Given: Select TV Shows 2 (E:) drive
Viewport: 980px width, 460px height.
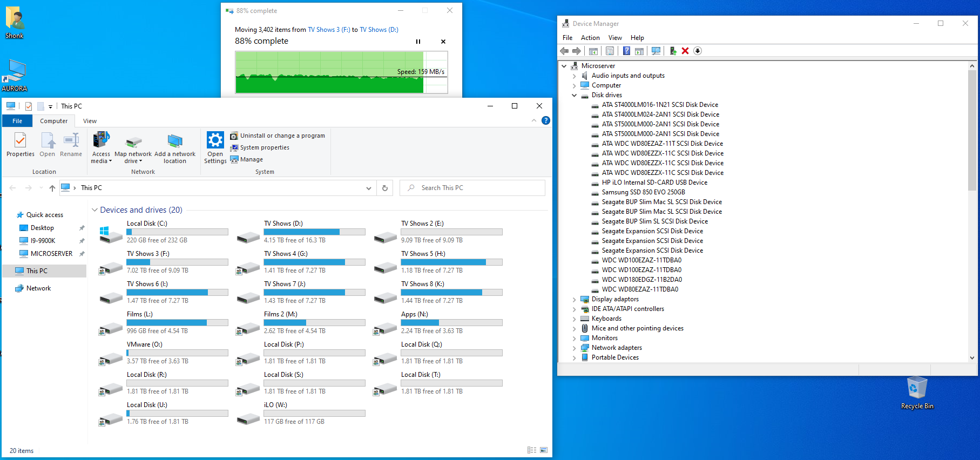Looking at the screenshot, I should pyautogui.click(x=438, y=232).
